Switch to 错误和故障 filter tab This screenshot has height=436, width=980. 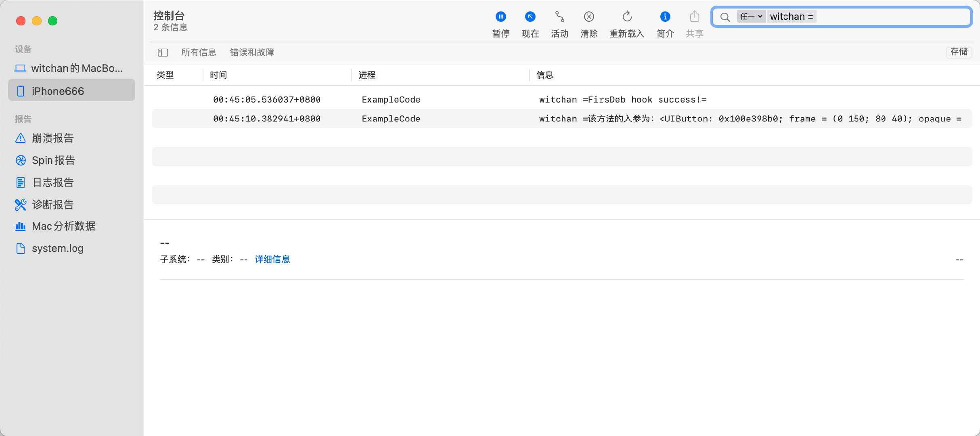[x=252, y=52]
